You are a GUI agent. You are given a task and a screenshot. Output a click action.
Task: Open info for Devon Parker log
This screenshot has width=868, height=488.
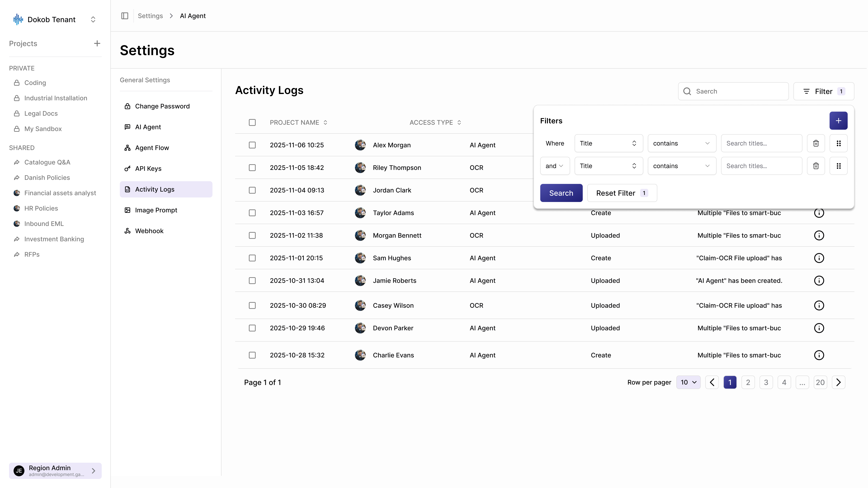click(x=819, y=328)
